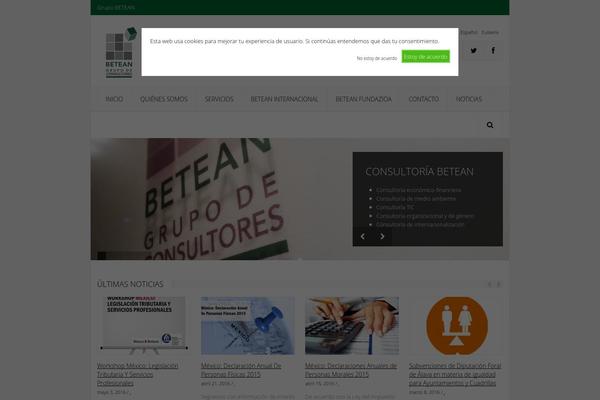Open Workshop México Legislación Tributaria article link
This screenshot has height=400, width=600.
[x=137, y=374]
